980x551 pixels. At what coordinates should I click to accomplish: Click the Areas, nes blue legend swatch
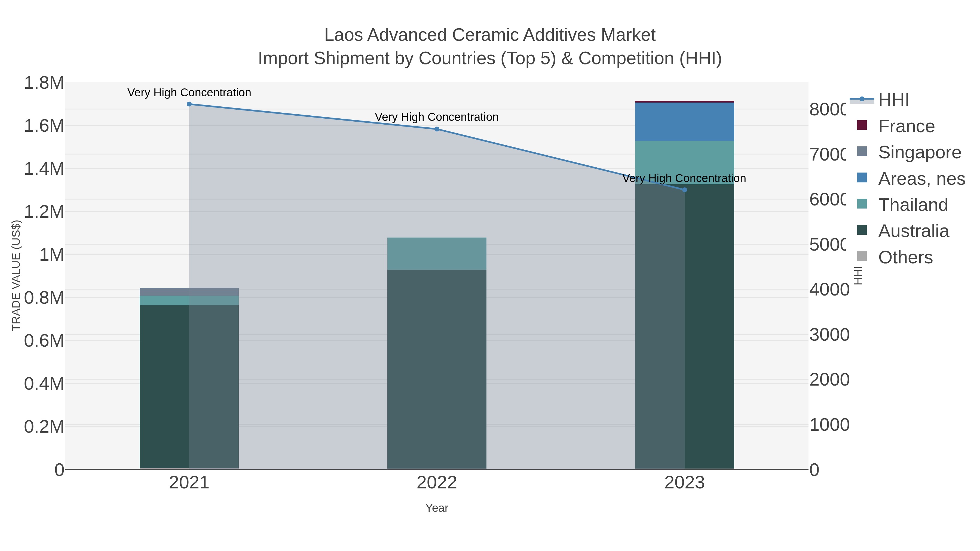(862, 178)
